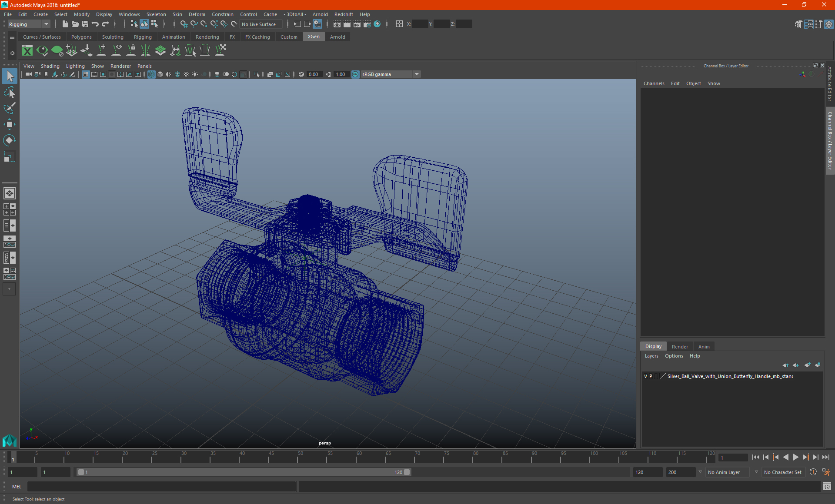This screenshot has width=835, height=504.
Task: Toggle layer visibility V box
Action: (x=645, y=376)
